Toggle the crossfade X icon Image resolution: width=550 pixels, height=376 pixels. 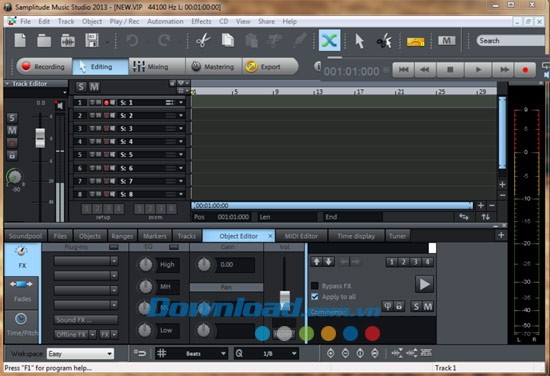click(x=329, y=41)
